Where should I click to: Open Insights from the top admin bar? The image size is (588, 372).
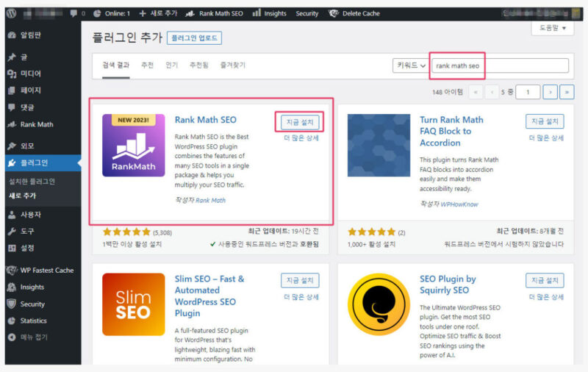(x=269, y=13)
